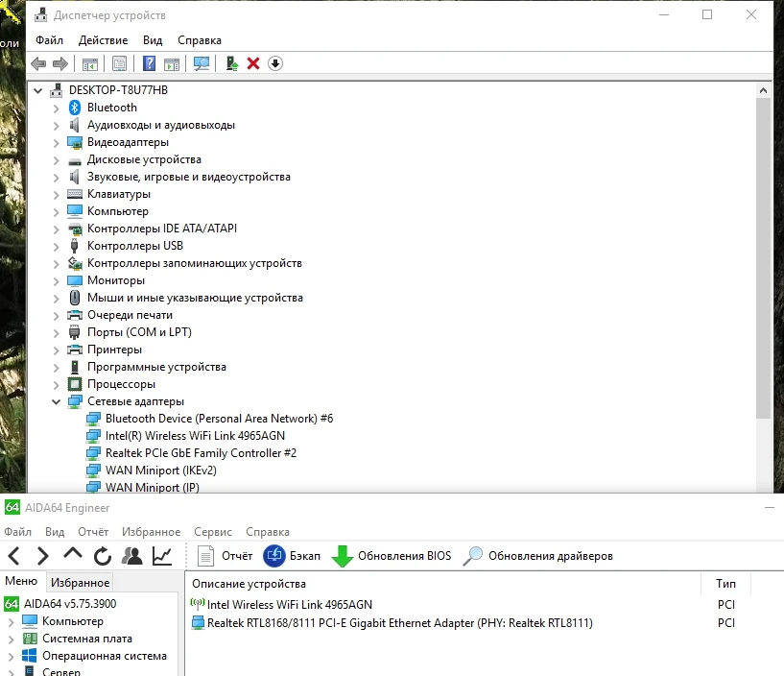Scan for hardware changes monitor icon

[201, 63]
